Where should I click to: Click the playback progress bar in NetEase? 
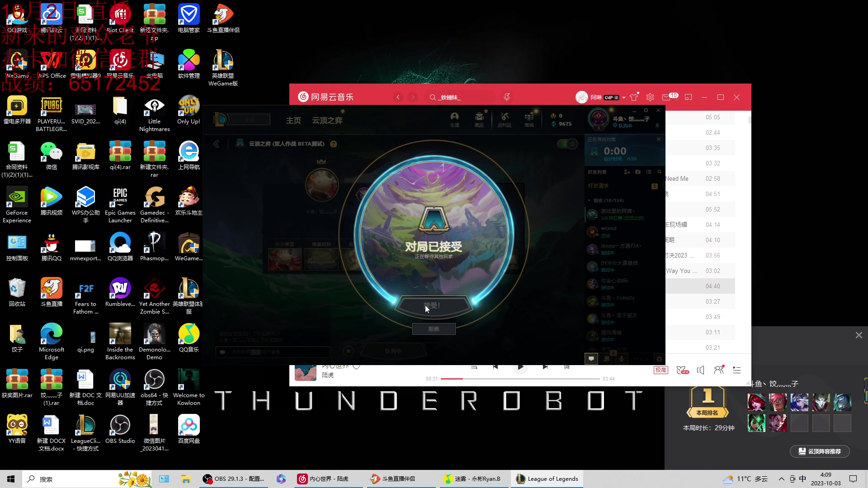[520, 379]
